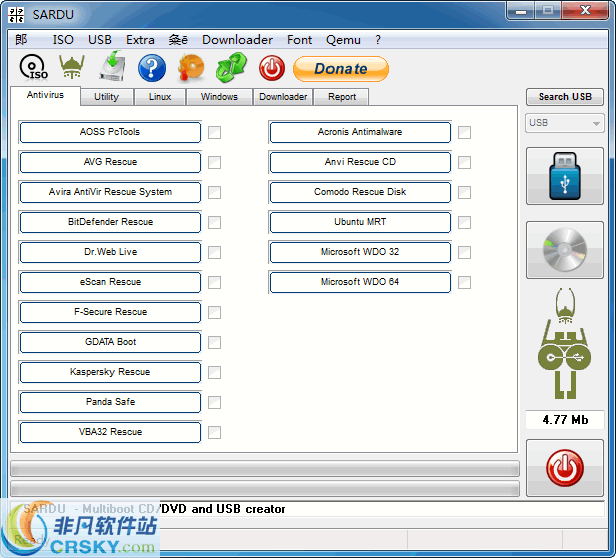Screen dimensions: 616x558
Task: Open the USB menu
Action: click(x=100, y=40)
